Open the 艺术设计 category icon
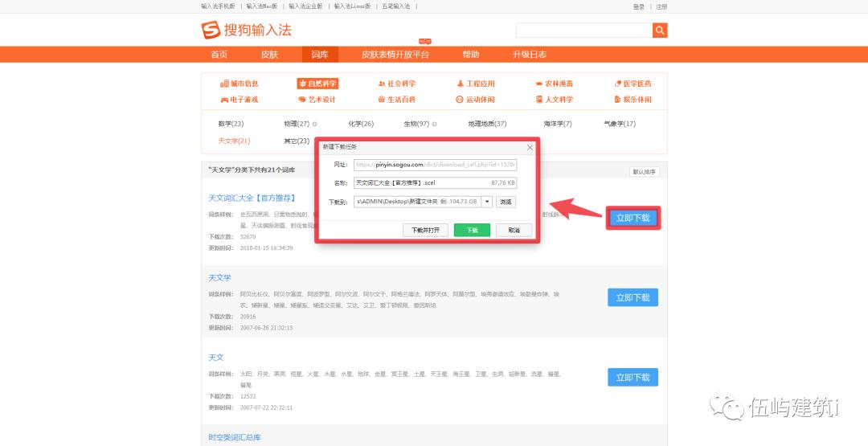The image size is (868, 446). coord(302,100)
